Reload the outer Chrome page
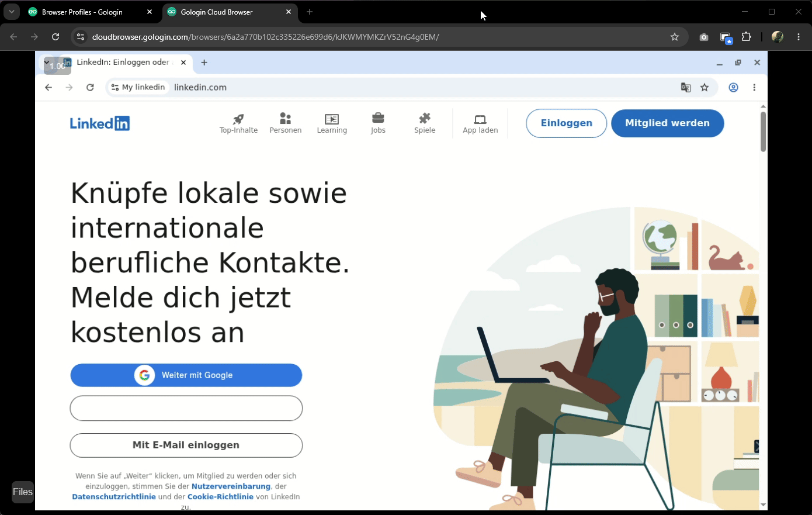The height and width of the screenshot is (515, 812). [55, 37]
